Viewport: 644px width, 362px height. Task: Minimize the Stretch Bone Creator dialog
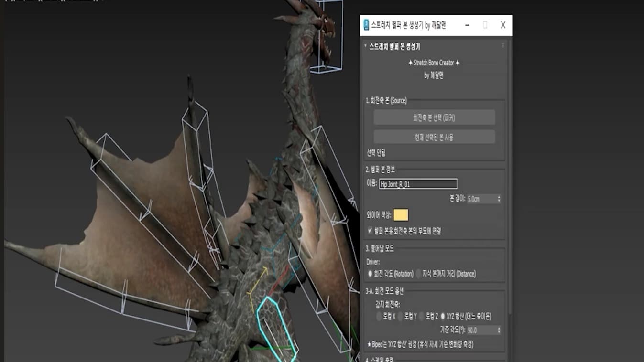point(467,25)
